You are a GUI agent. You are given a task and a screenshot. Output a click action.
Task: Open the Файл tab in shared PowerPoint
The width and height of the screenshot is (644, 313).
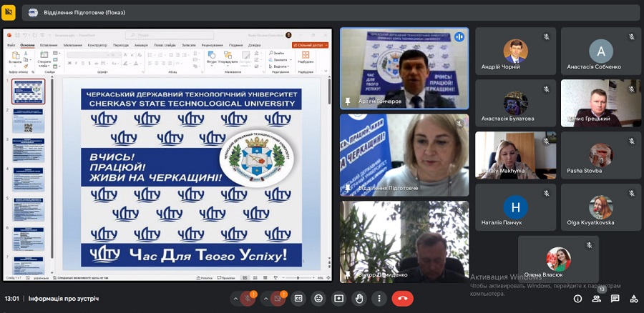click(11, 45)
